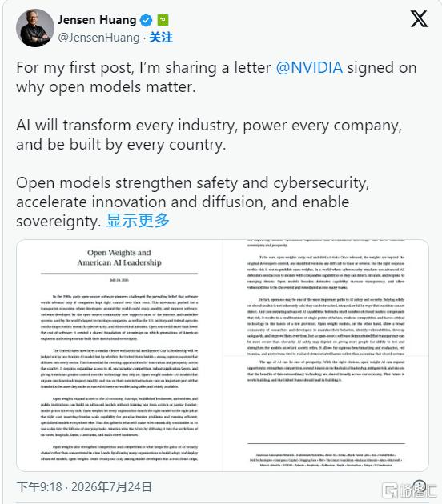
Task: Open the left letter page image
Action: pyautogui.click(x=119, y=355)
